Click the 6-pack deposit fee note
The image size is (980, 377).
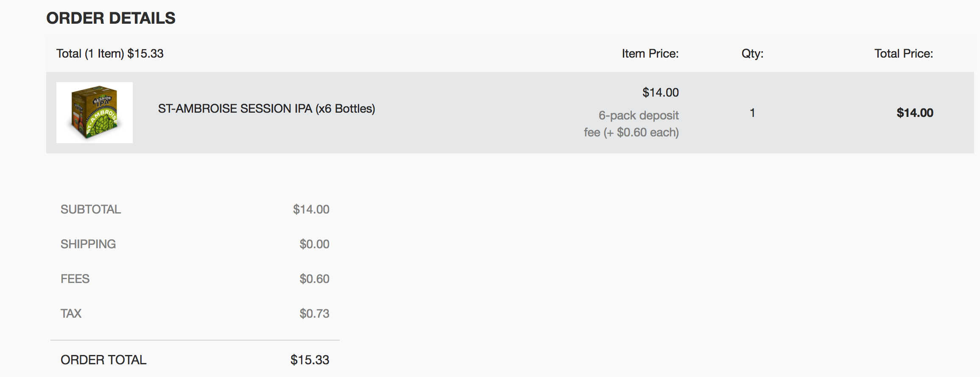pyautogui.click(x=631, y=124)
